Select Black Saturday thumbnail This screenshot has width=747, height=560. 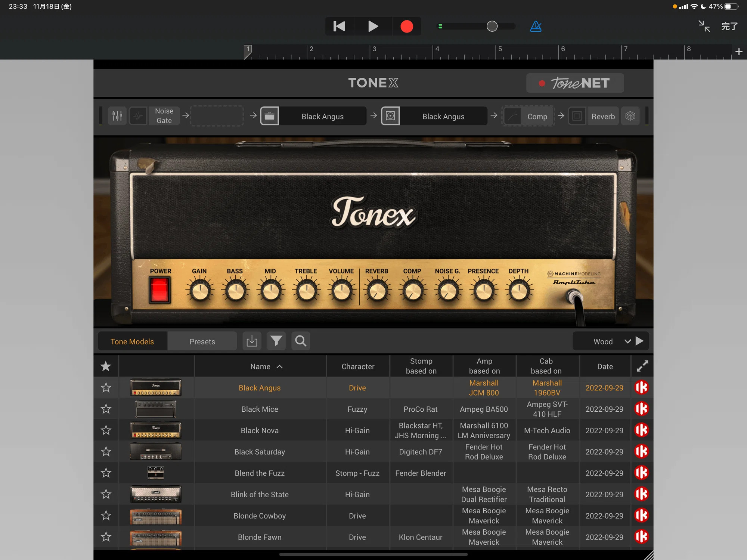coord(156,451)
